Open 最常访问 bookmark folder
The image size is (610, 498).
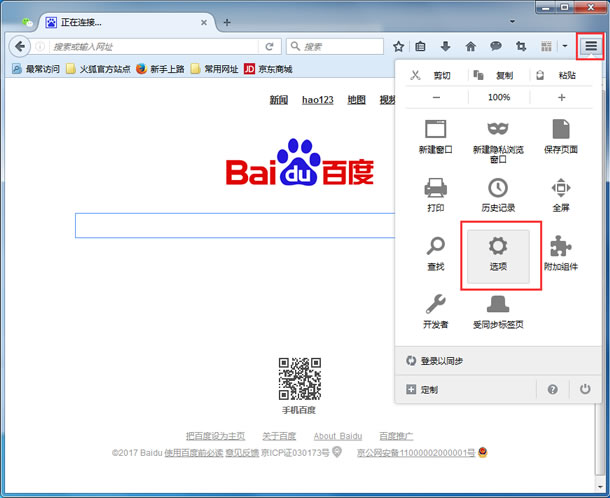pyautogui.click(x=36, y=69)
